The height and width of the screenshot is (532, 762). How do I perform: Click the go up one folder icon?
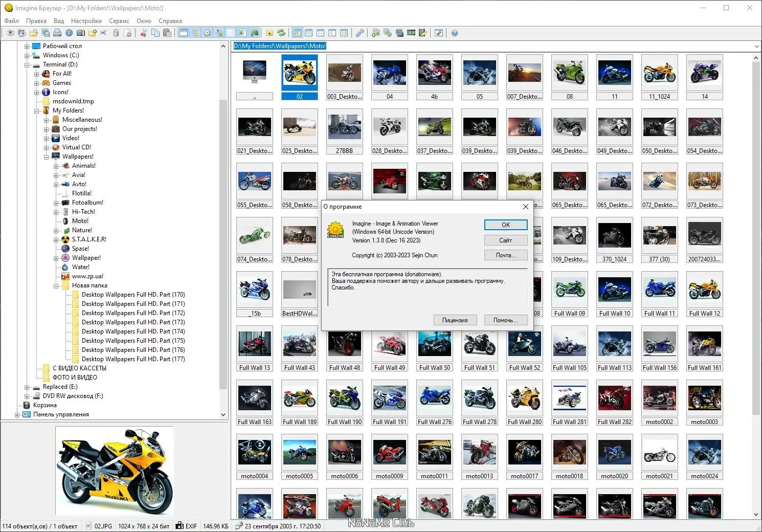[x=270, y=33]
